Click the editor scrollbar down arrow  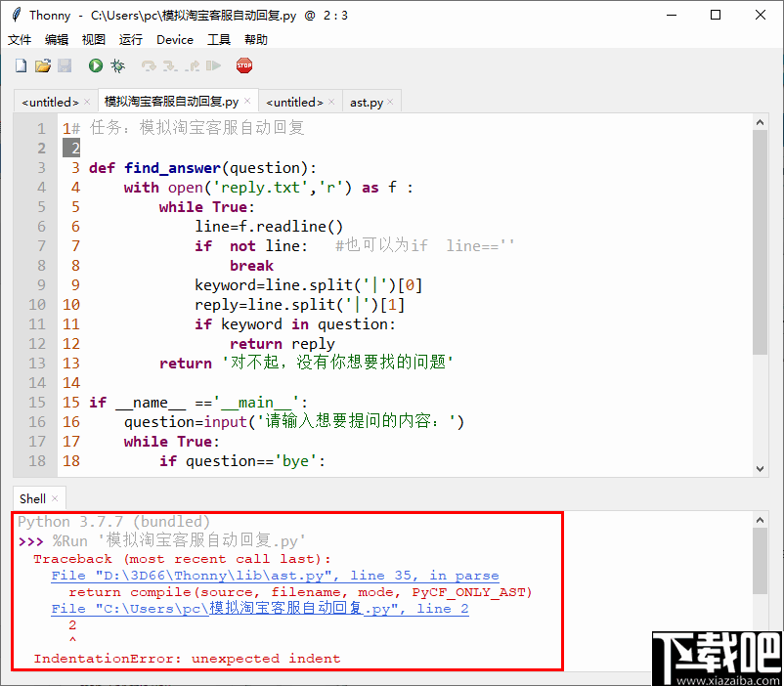tap(760, 468)
